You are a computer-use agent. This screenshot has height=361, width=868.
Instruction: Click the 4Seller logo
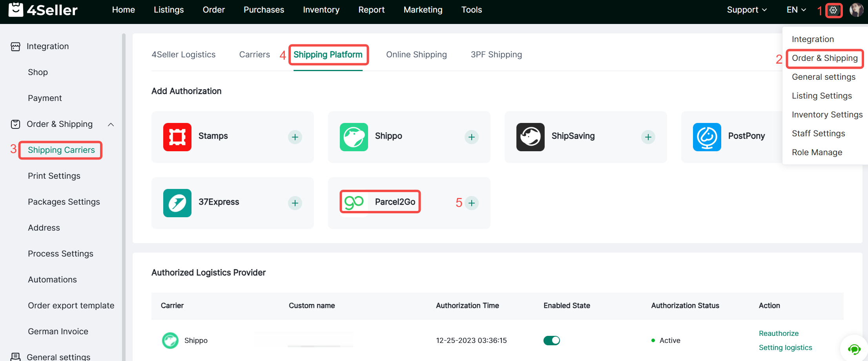tap(43, 10)
